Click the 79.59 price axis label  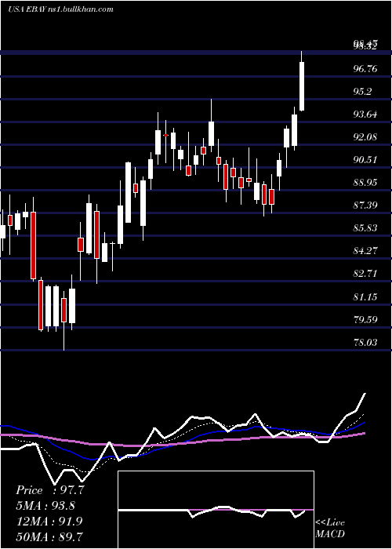(x=365, y=319)
